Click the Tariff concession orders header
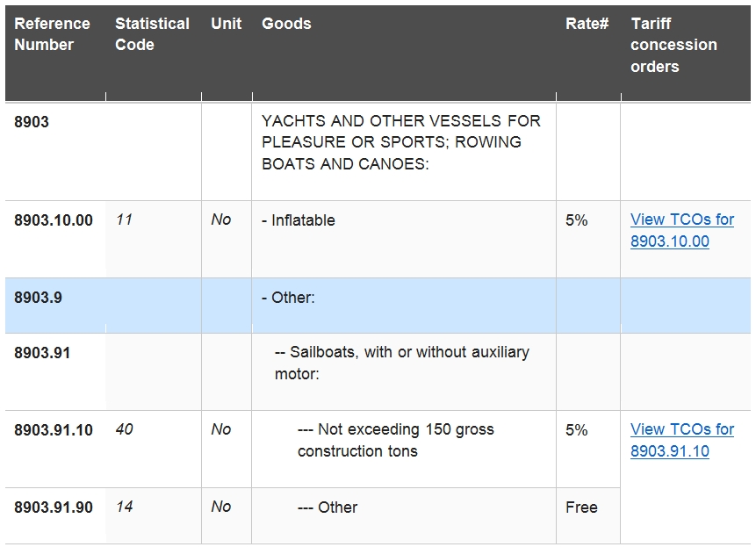Viewport: 756px width, 547px height. coord(673,45)
